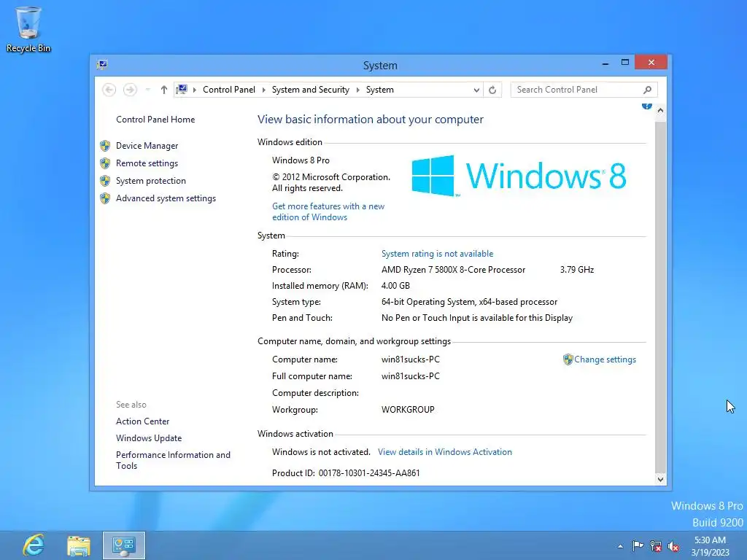Launch Internet Explorer from the taskbar
747x560 pixels.
pos(34,545)
